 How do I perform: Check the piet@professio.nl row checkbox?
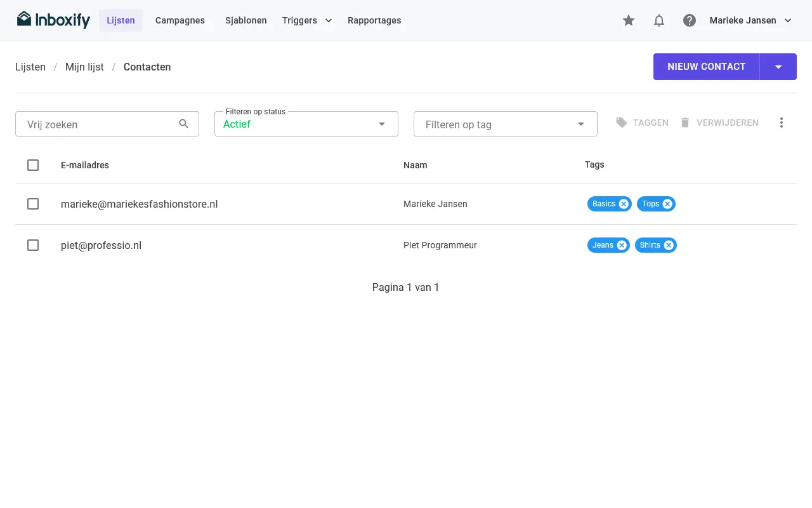coord(33,245)
